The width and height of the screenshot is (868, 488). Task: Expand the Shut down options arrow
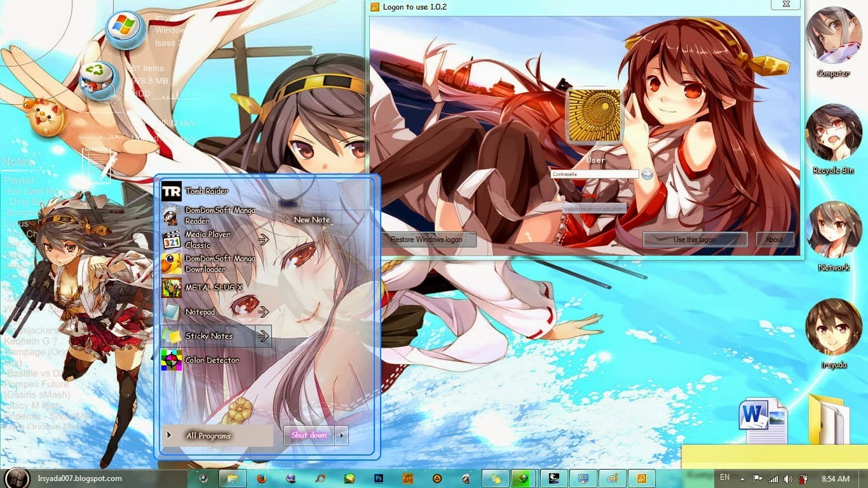point(341,436)
